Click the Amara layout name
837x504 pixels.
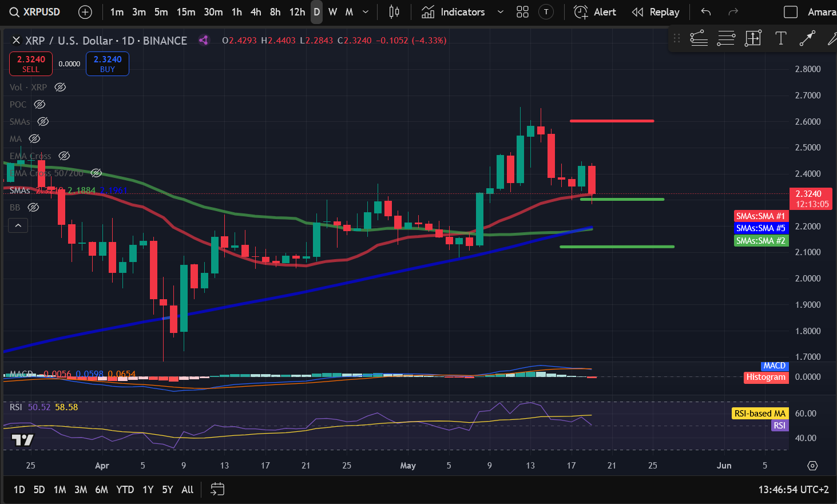tap(822, 12)
